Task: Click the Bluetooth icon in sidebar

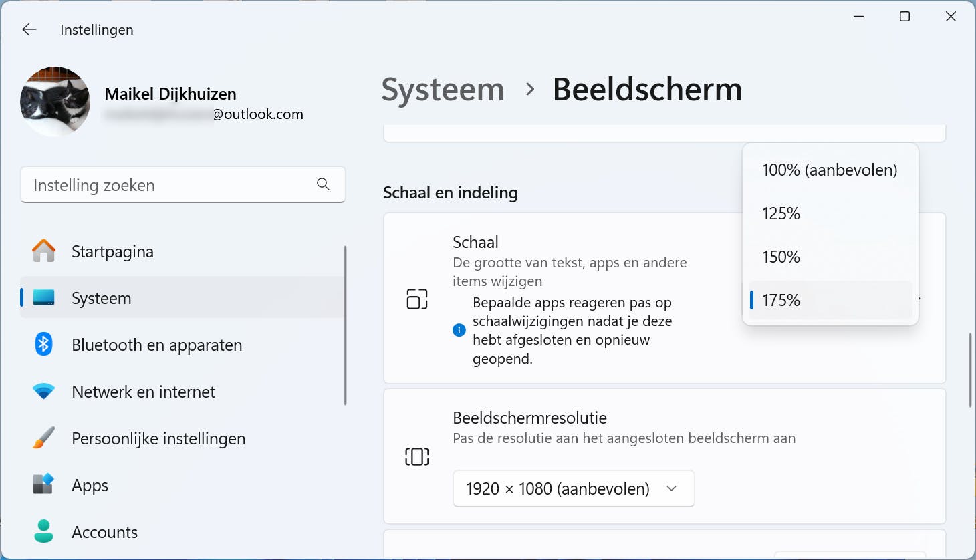Action: pyautogui.click(x=44, y=345)
